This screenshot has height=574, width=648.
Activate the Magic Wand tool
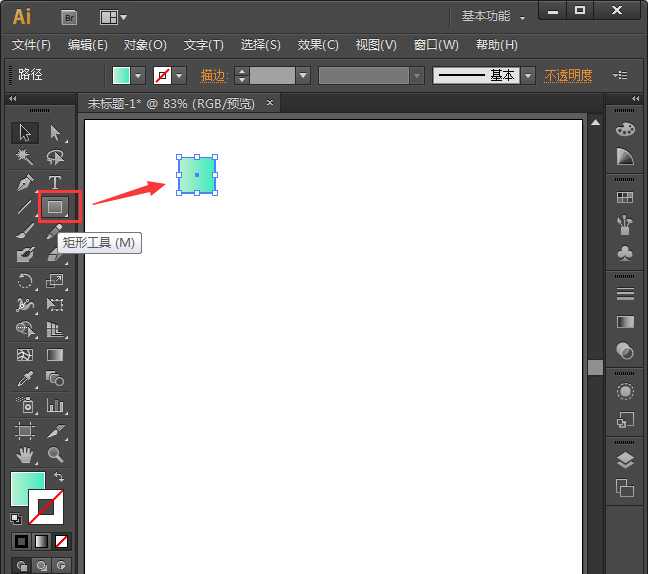click(x=25, y=157)
